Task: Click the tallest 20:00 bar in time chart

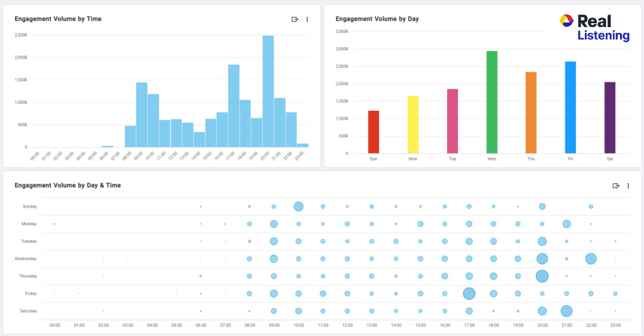Action: [268, 91]
